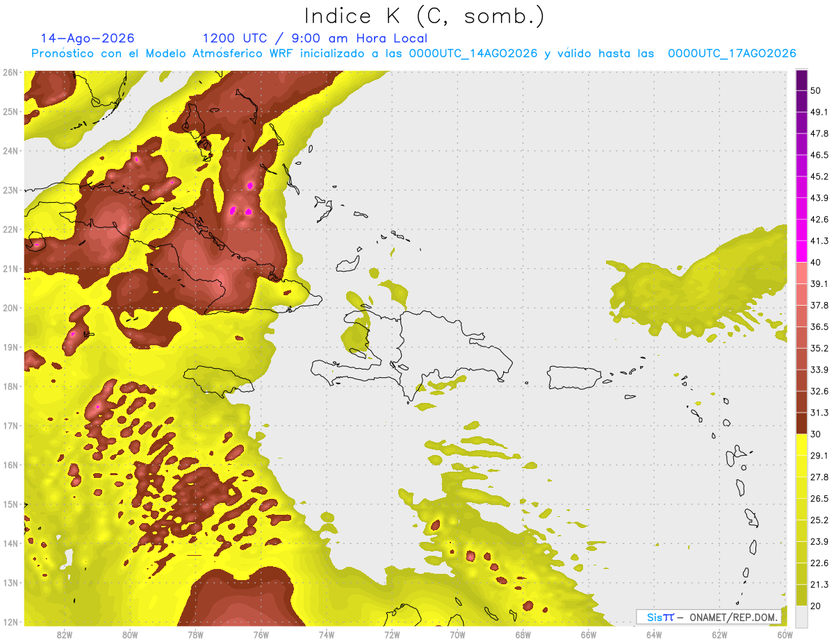834x644 pixels.
Task: Click colorbar value '29.1'
Action: [x=819, y=456]
